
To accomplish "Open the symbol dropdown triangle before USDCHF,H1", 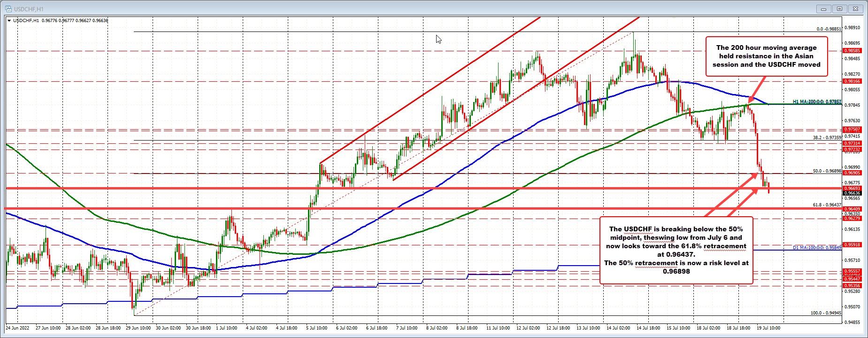I will (9, 21).
